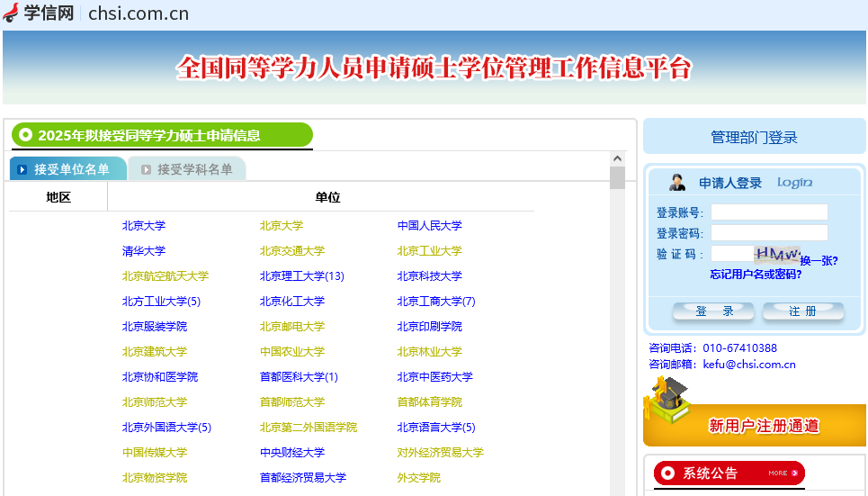This screenshot has width=868, height=496.
Task: Open the 首都师范大学 link
Action: (292, 401)
